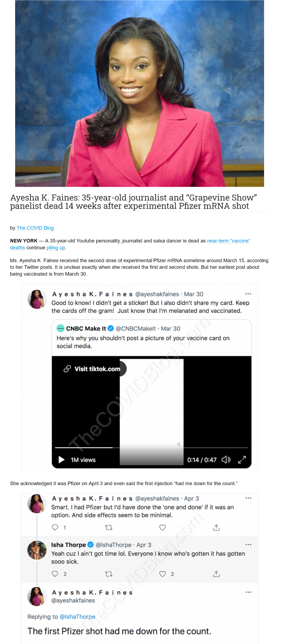Open more options on Mar 30 tweet
The image size is (290, 644).
pyautogui.click(x=248, y=294)
